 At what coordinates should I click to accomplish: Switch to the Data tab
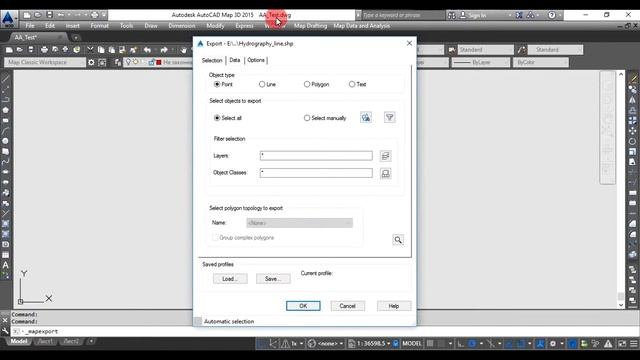click(235, 60)
